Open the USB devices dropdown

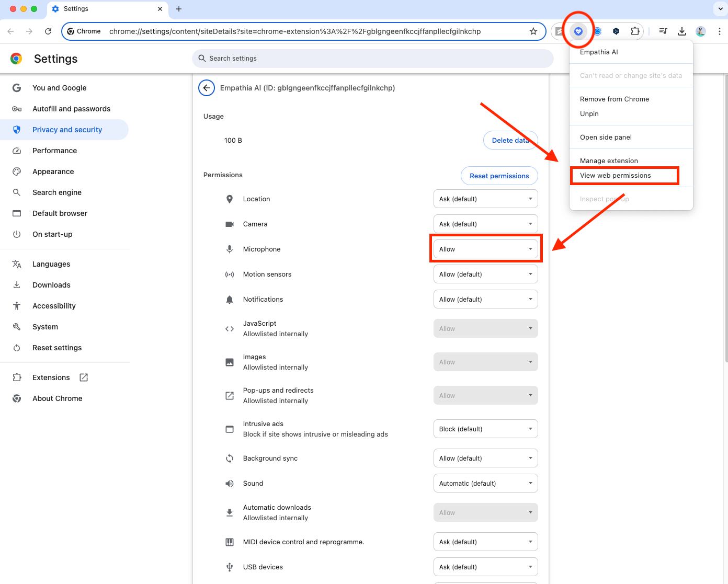pos(486,567)
